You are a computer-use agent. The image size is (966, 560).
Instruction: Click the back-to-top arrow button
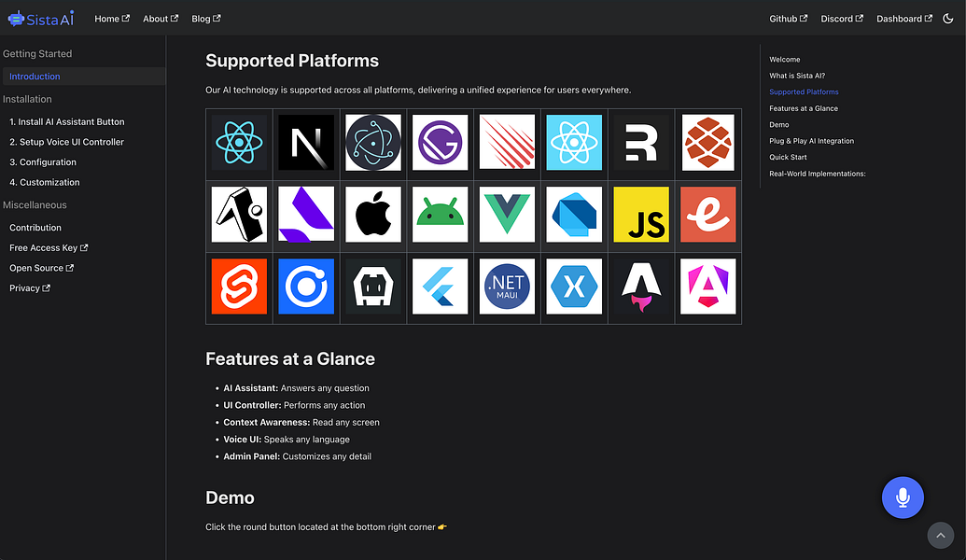[941, 536]
